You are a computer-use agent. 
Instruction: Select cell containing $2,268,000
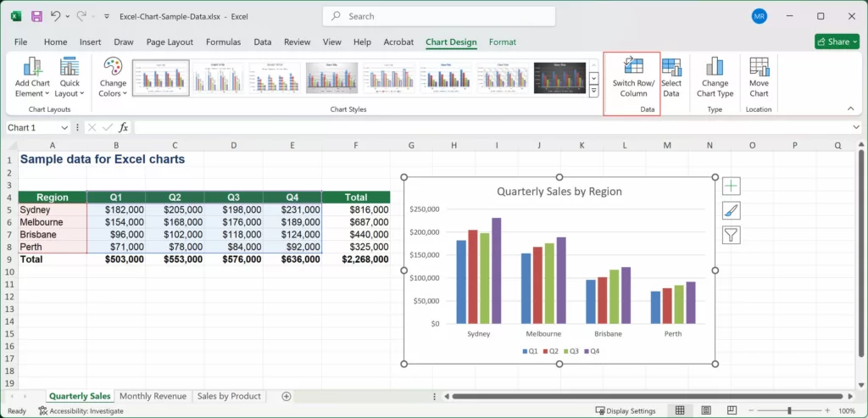click(x=356, y=259)
